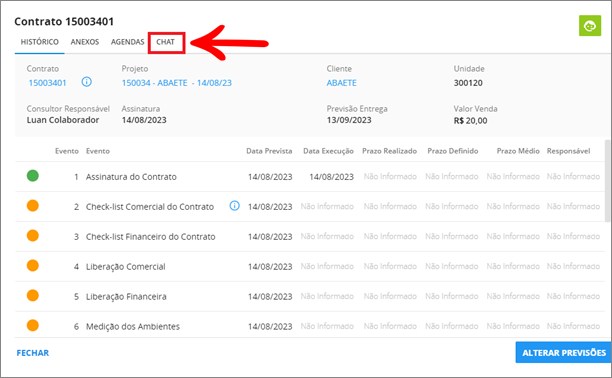Click orange status dot for Check-list Financeiro
Image resolution: width=612 pixels, height=378 pixels.
33,235
